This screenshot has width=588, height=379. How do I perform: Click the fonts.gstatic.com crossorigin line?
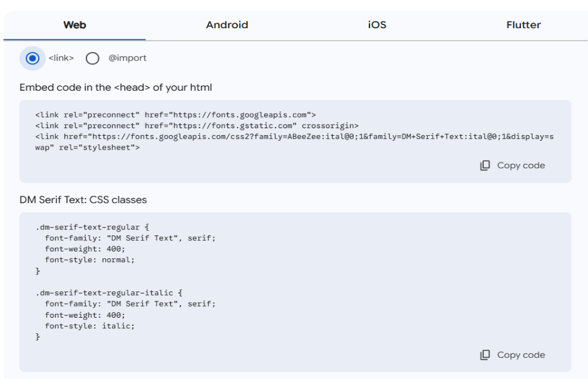tap(197, 126)
